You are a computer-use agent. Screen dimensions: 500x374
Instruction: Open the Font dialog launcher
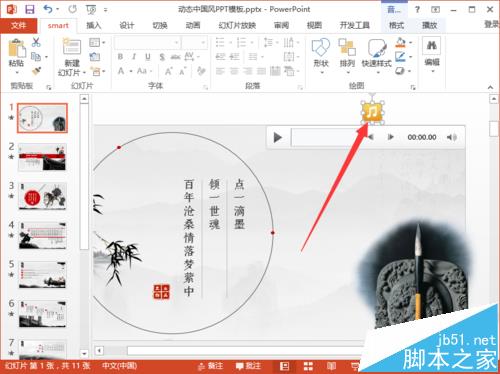coord(205,87)
